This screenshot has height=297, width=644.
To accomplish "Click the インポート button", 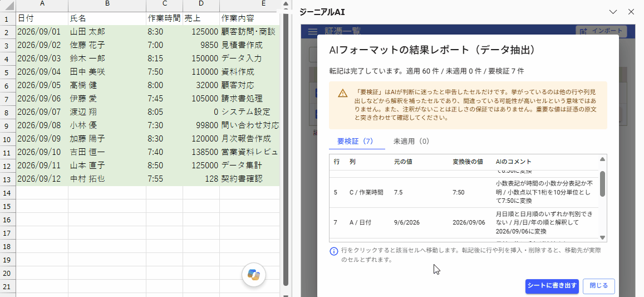I will pos(602,31).
